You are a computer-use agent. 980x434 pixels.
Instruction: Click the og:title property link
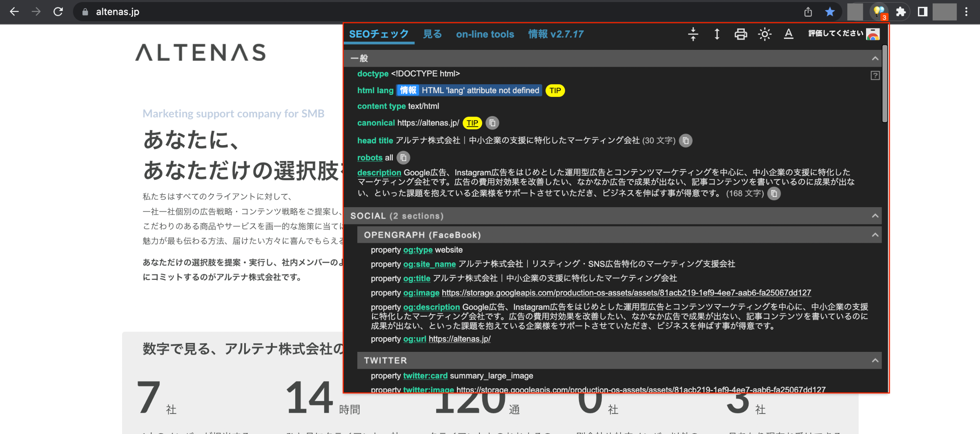pos(416,278)
